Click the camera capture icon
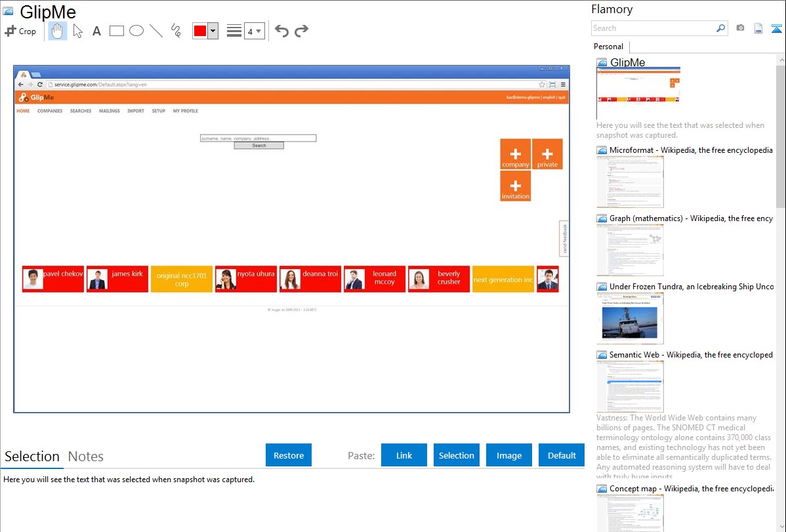This screenshot has height=532, width=786. pos(740,28)
